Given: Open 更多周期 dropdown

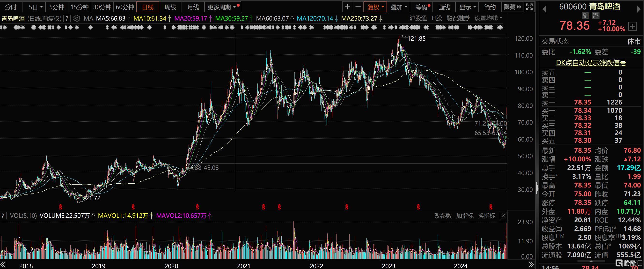Looking at the screenshot, I should [222, 7].
